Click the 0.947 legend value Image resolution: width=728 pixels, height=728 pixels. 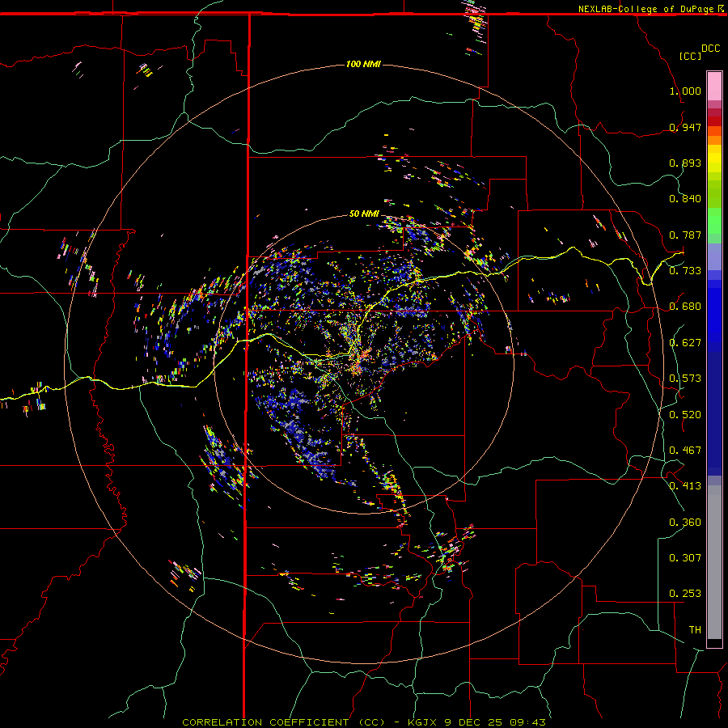coord(685,127)
